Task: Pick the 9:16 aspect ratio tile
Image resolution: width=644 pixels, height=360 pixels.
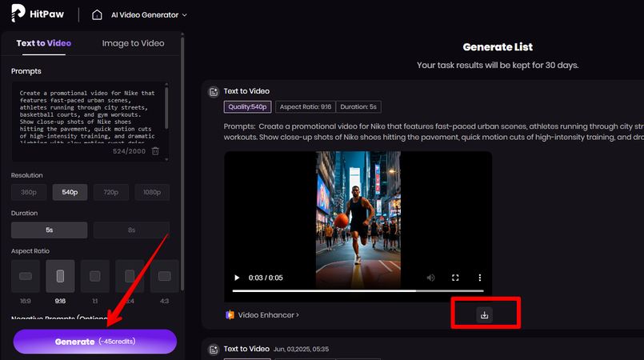Action: [x=60, y=276]
